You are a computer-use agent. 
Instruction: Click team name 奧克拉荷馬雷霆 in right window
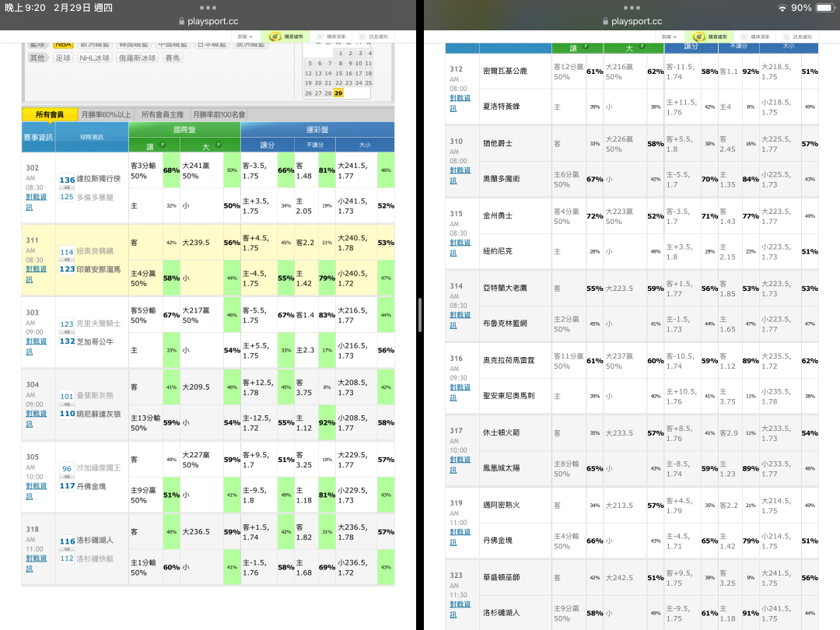pyautogui.click(x=509, y=360)
